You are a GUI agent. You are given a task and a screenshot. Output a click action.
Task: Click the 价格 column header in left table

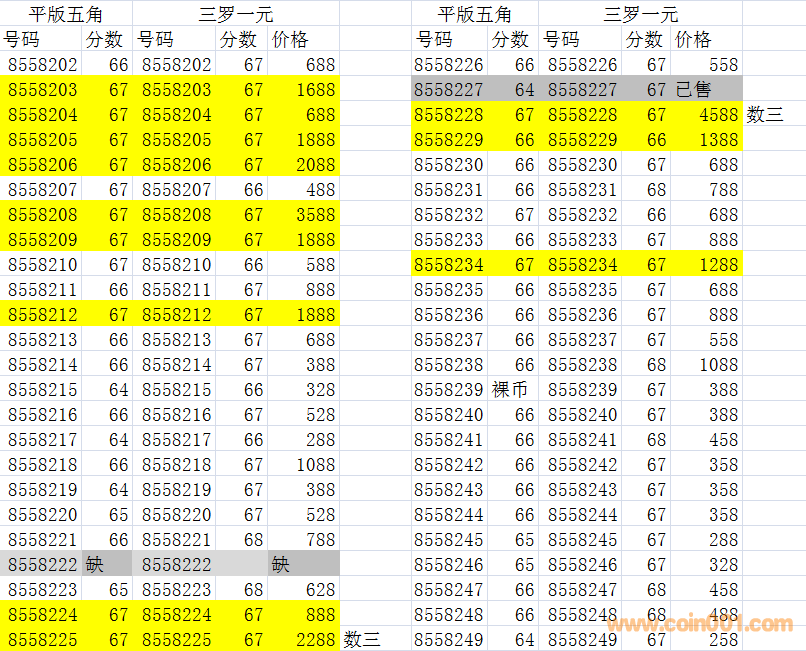290,40
